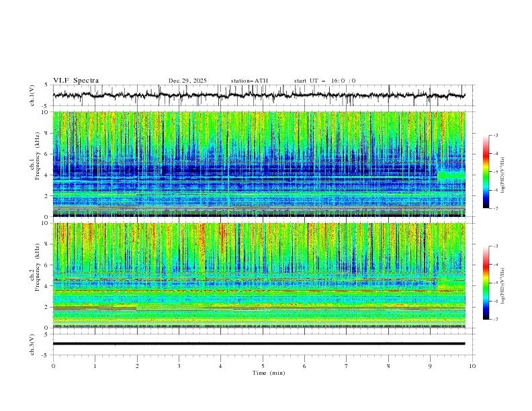Click the date "Dec.29, 2025" in header
This screenshot has height=411, width=532.
(187, 81)
